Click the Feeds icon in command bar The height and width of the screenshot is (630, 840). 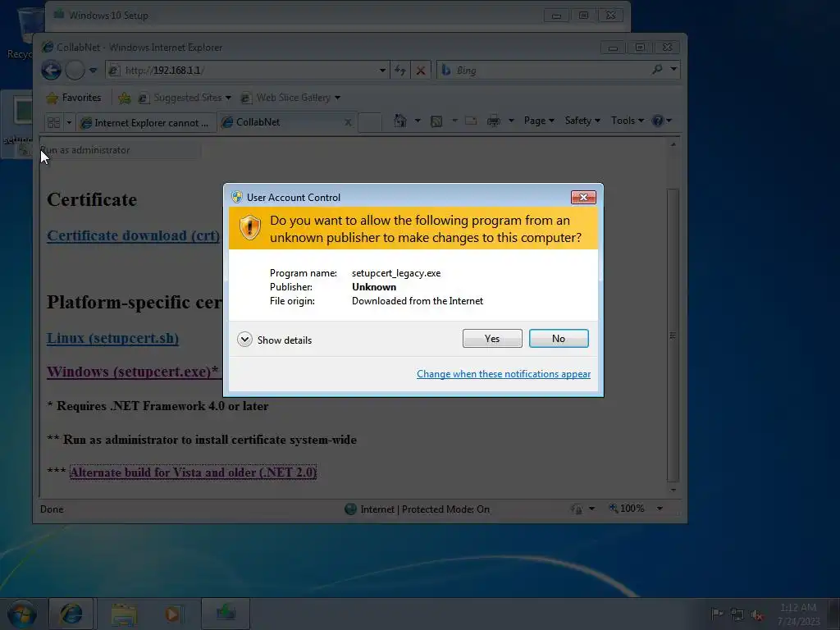(436, 121)
